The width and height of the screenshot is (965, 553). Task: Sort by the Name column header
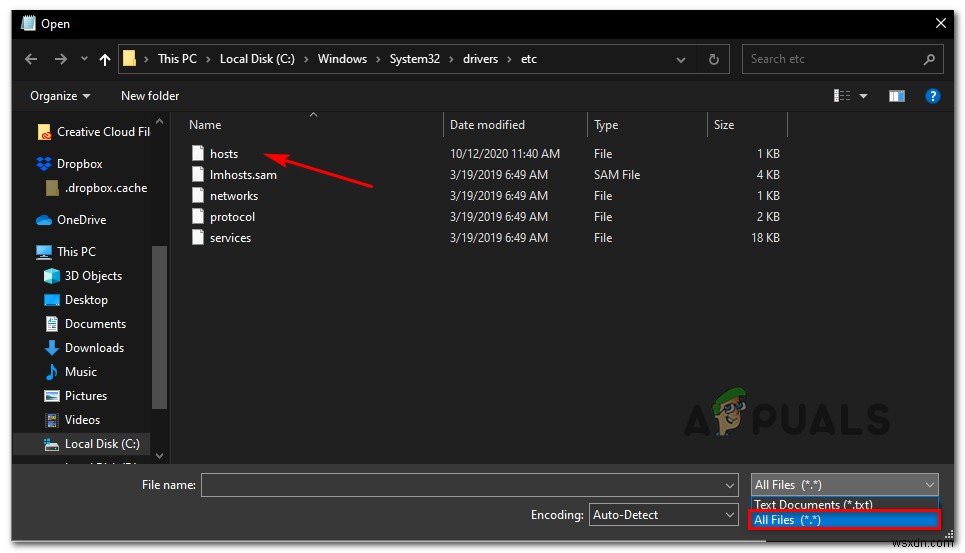205,125
